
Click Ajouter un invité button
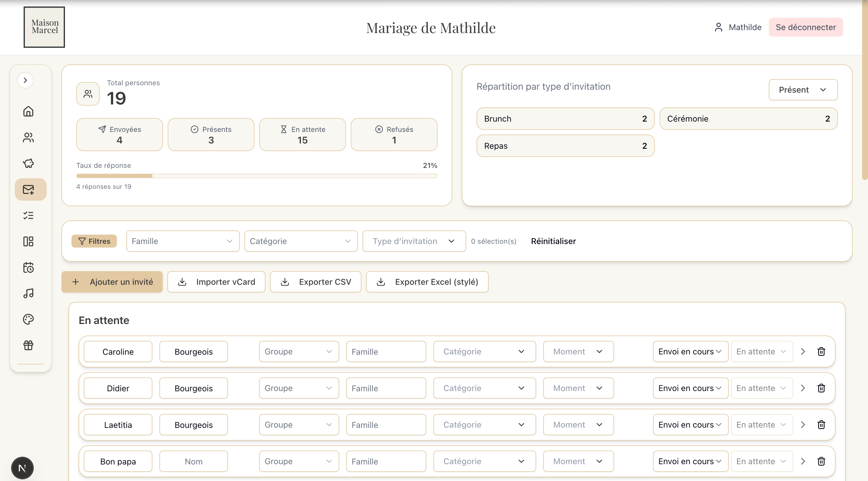[x=112, y=282]
